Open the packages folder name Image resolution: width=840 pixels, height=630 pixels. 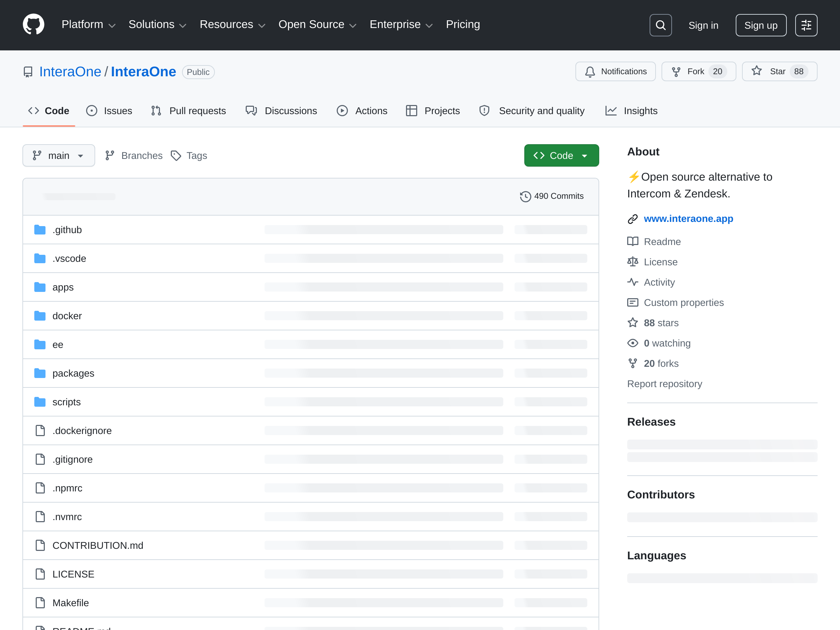click(x=73, y=373)
